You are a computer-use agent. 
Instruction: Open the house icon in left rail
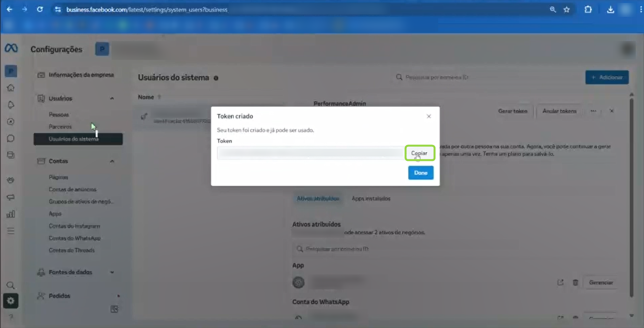(11, 88)
